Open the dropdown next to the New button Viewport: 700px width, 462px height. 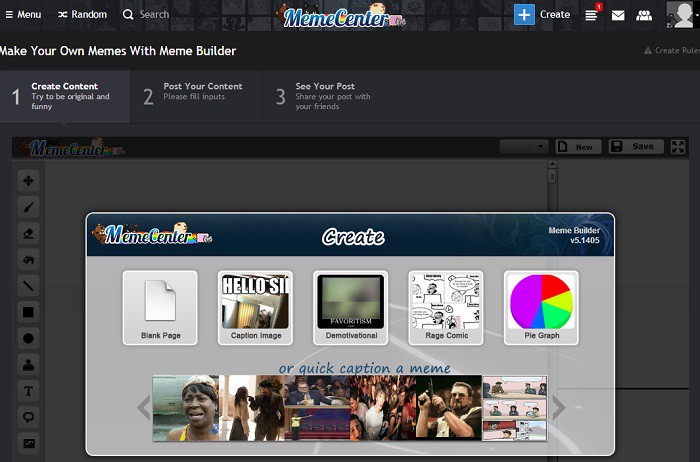coord(524,147)
